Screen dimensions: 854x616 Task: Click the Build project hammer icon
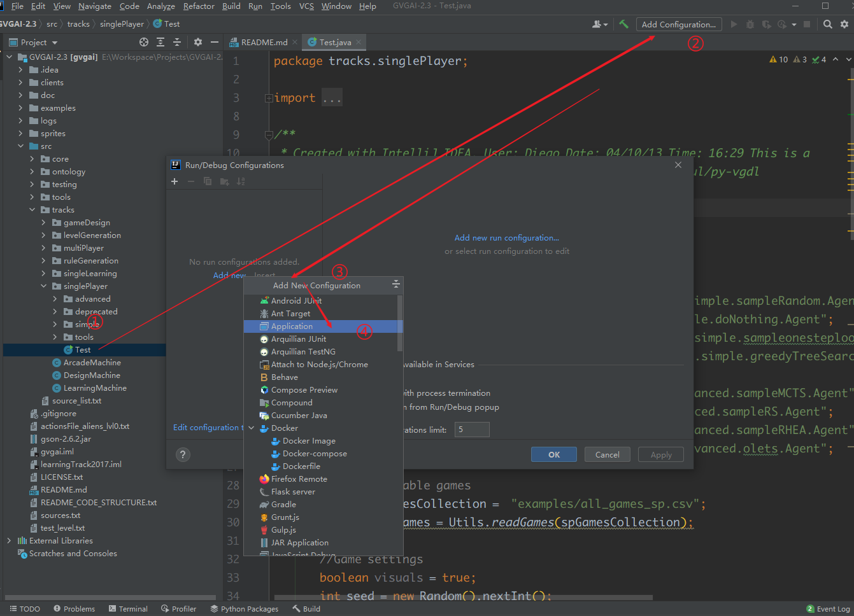point(623,24)
